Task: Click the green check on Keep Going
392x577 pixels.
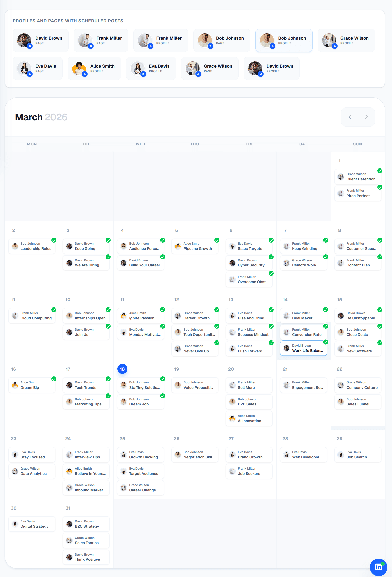Action: click(x=108, y=240)
